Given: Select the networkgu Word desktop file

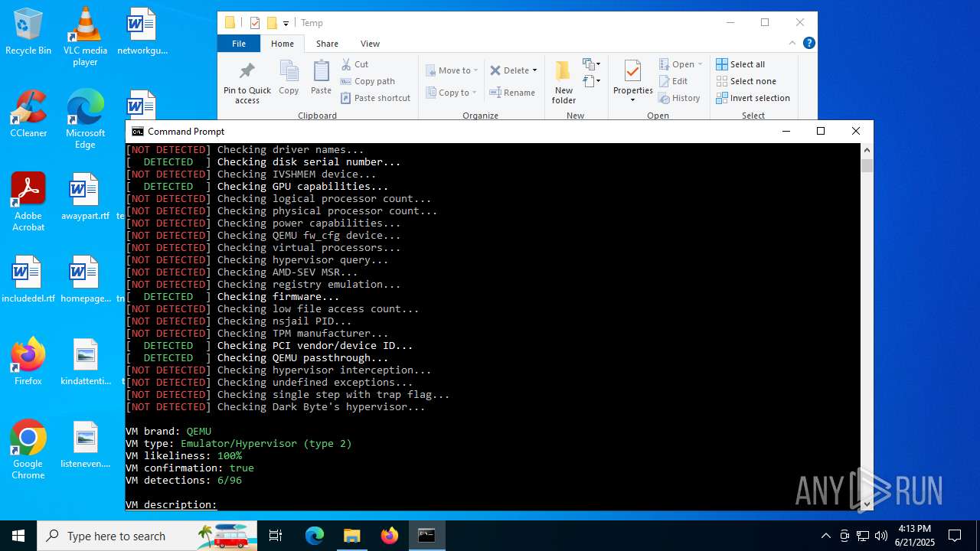Looking at the screenshot, I should point(142,32).
